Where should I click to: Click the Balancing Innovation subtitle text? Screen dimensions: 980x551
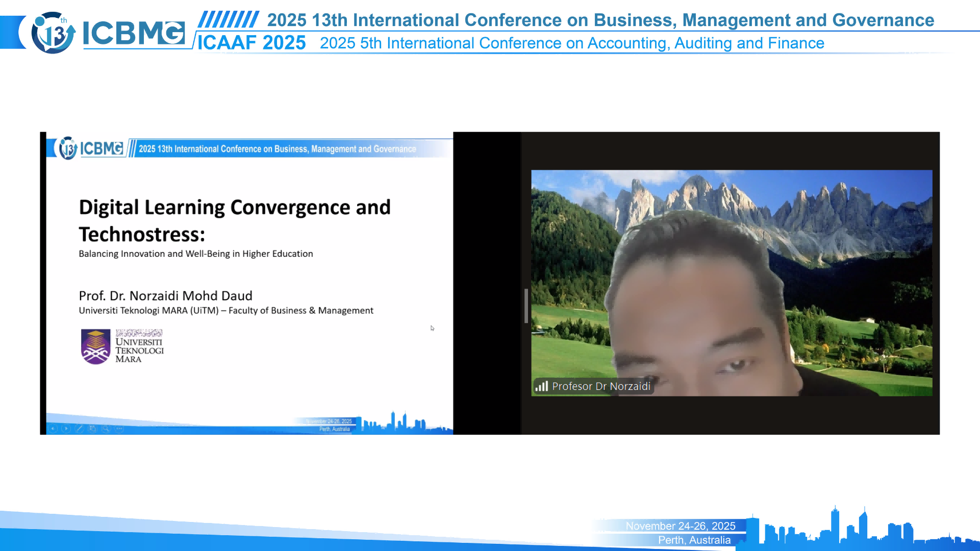(196, 254)
